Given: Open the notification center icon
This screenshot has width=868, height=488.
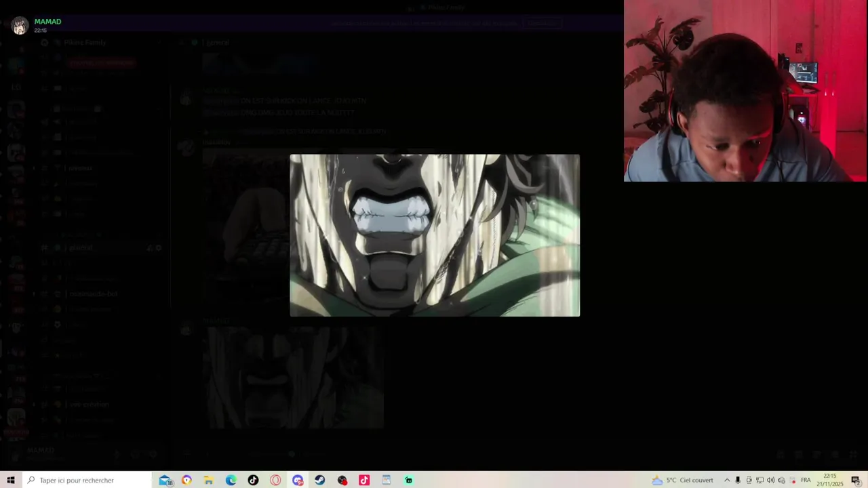Looking at the screenshot, I should coord(856,480).
